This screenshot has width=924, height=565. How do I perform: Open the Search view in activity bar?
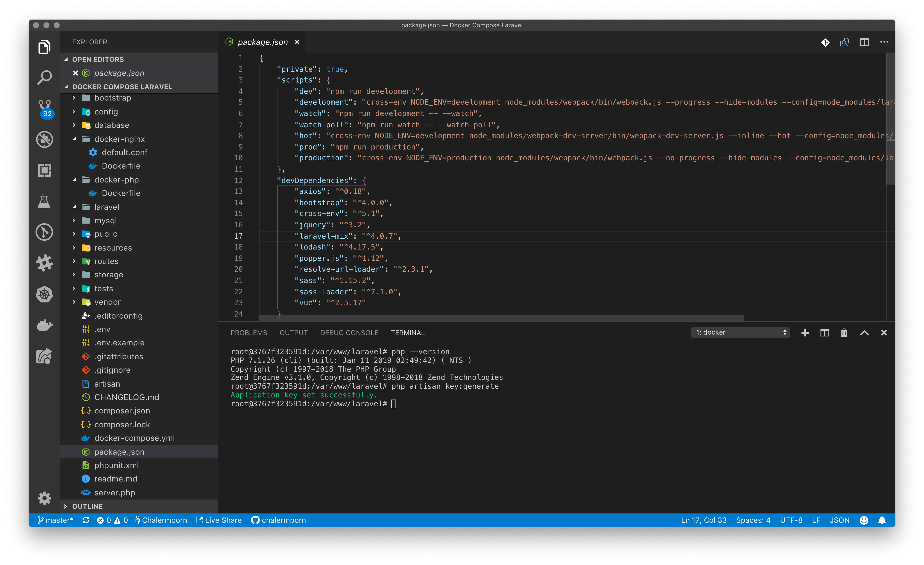[x=44, y=78]
